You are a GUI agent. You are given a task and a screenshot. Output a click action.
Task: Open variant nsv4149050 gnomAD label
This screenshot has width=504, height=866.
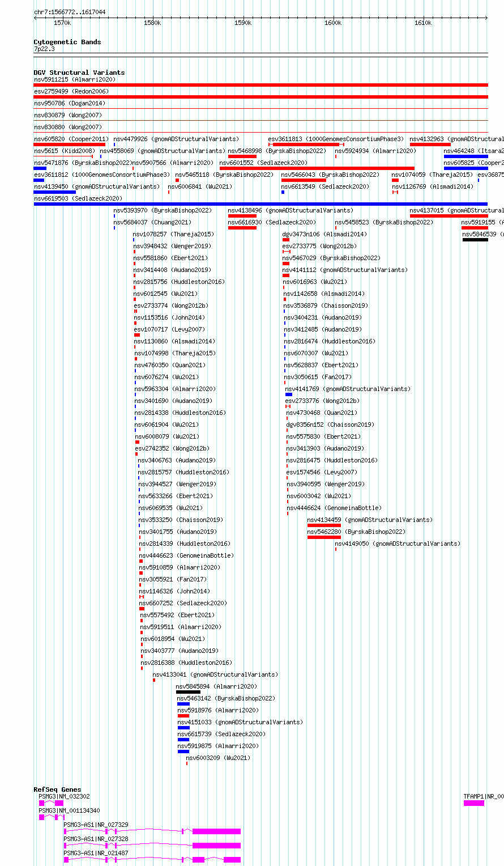(398, 544)
